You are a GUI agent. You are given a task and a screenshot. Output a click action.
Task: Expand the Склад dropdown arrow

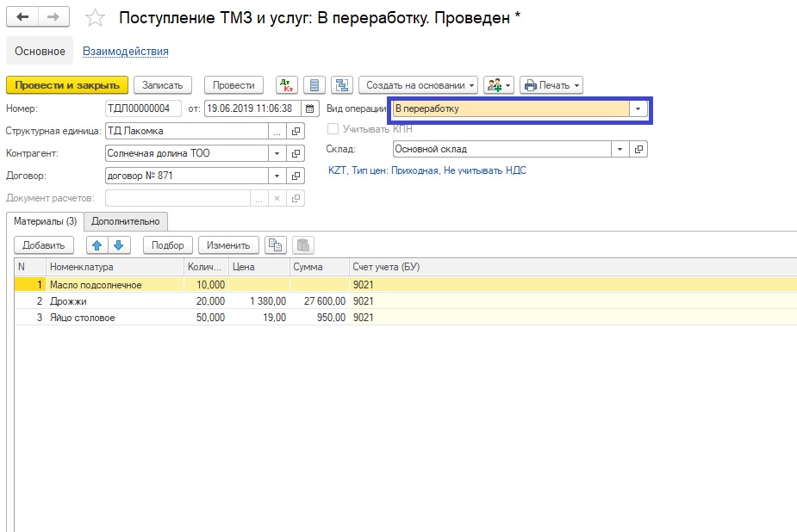coord(620,149)
